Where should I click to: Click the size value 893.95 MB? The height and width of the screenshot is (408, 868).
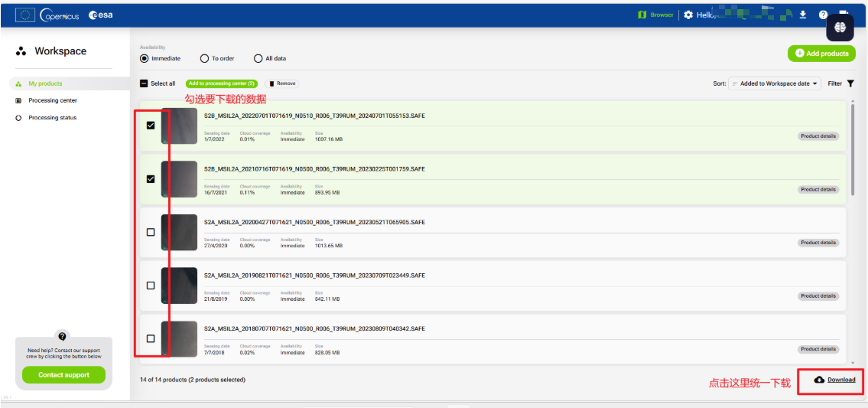click(x=327, y=192)
